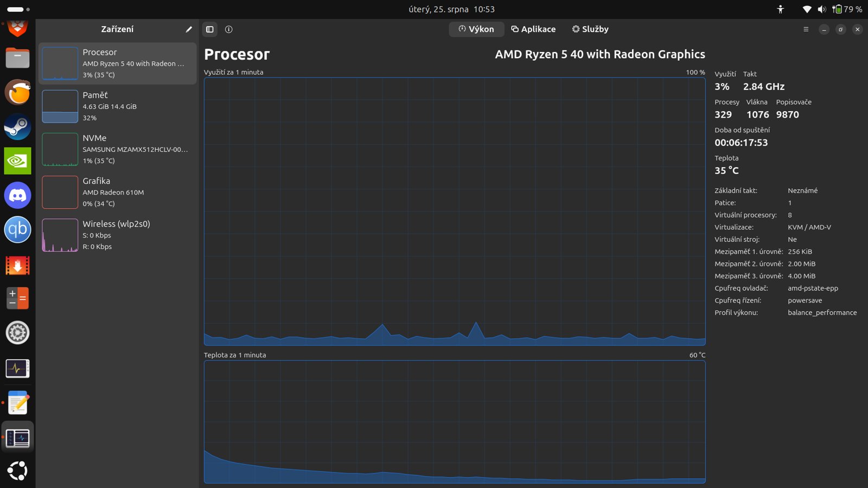Click the Virtualizace value KVM / AMD-V

[809, 227]
